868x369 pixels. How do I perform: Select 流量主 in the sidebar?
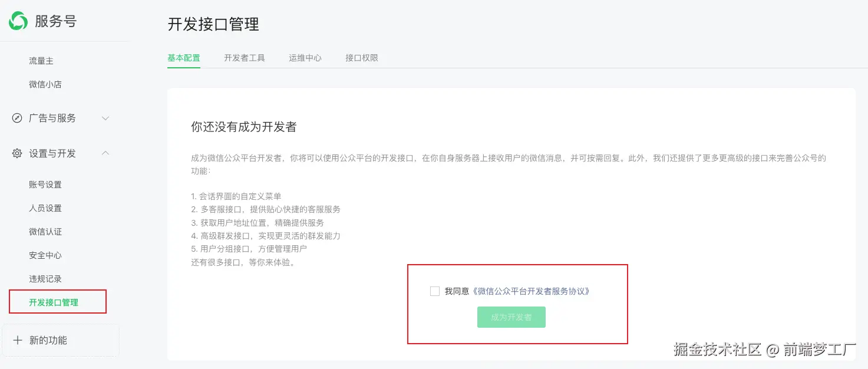41,61
